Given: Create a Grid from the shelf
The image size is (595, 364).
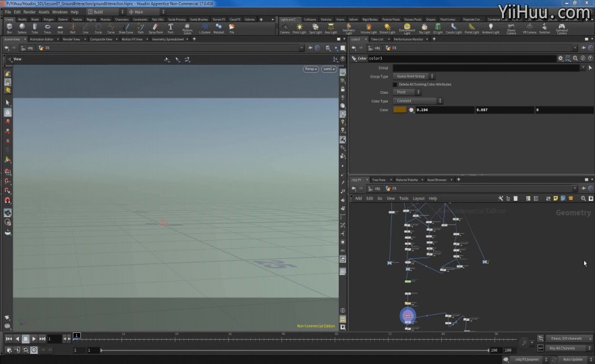Looking at the screenshot, I should [x=60, y=28].
